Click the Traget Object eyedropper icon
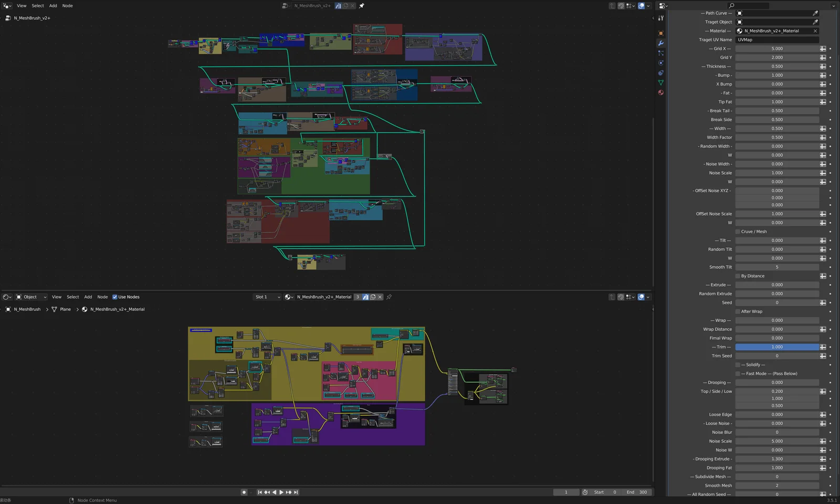The height and width of the screenshot is (504, 840). coord(816,22)
